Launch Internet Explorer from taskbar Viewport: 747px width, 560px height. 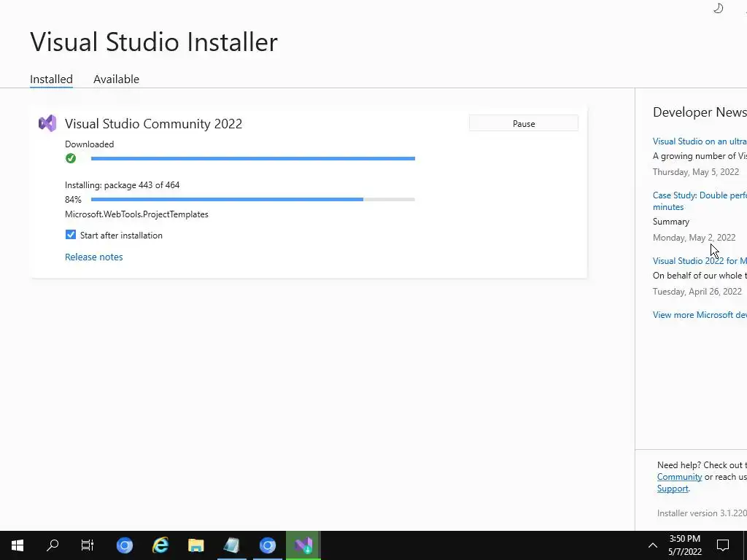point(160,545)
